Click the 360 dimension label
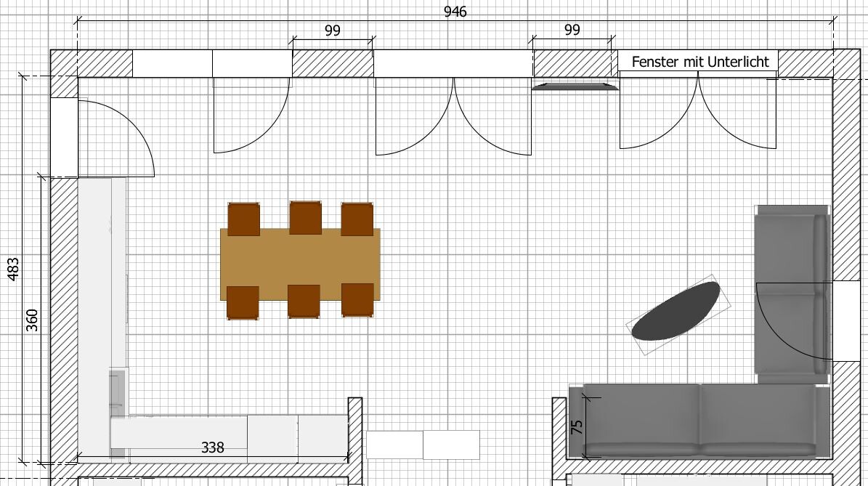868x486 pixels. pyautogui.click(x=33, y=320)
